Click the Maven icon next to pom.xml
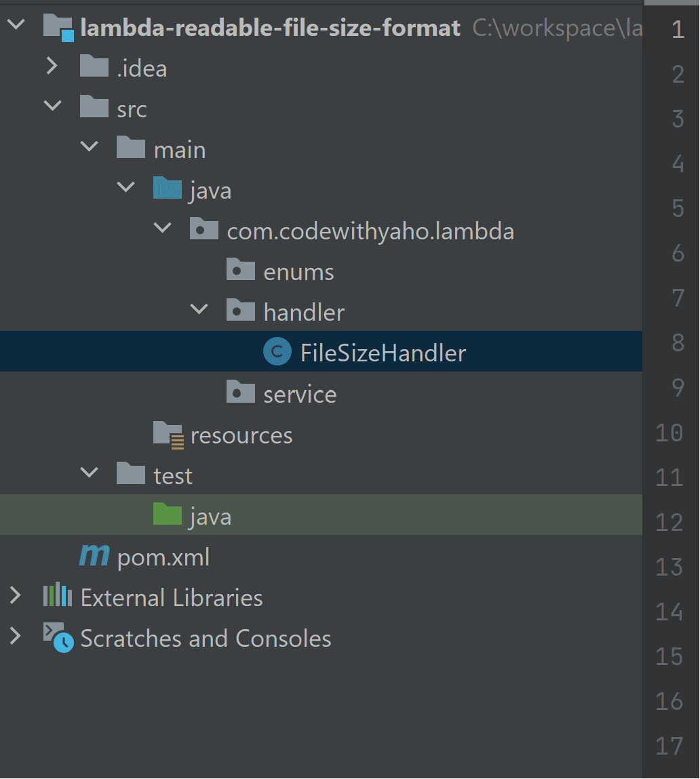The image size is (700, 779). tap(94, 556)
